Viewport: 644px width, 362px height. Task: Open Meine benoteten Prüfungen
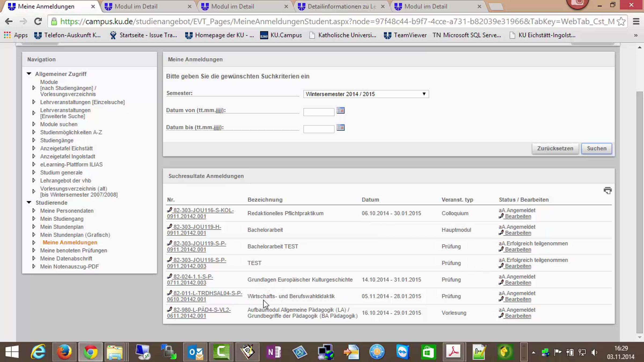(x=74, y=250)
